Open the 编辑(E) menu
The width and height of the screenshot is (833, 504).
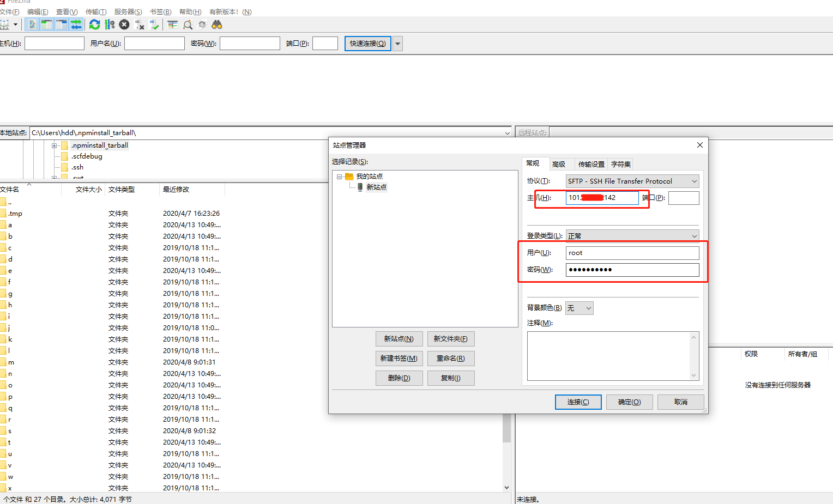(x=38, y=11)
